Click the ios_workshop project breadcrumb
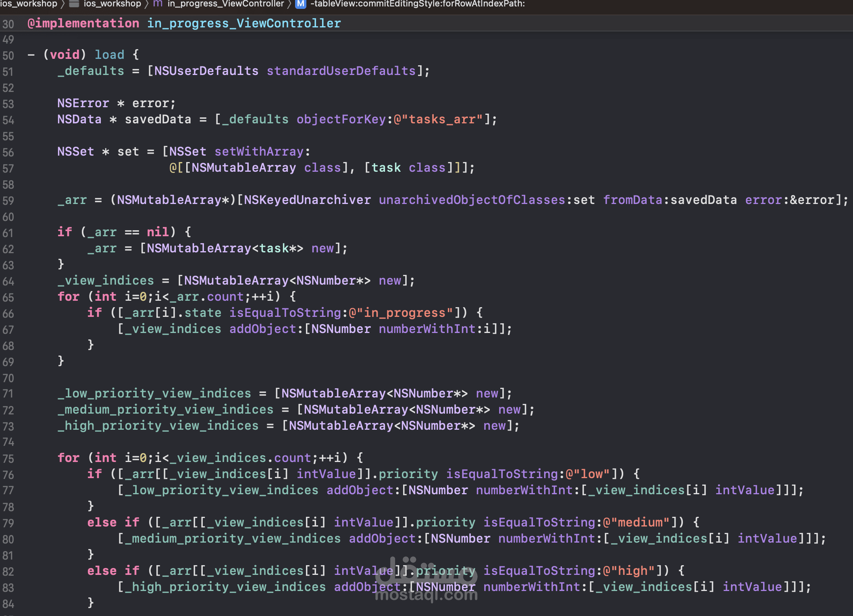This screenshot has height=616, width=853. pos(28,4)
